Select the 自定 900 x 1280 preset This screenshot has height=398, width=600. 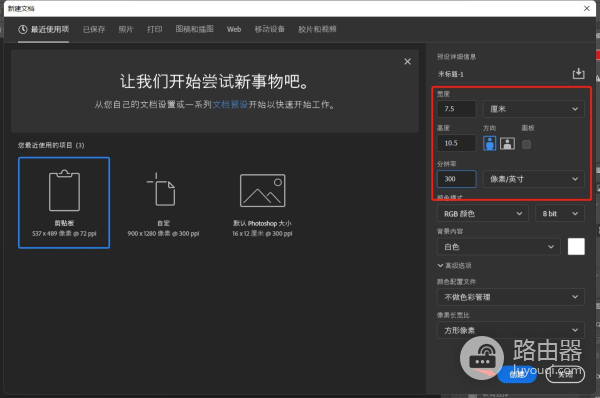[163, 203]
